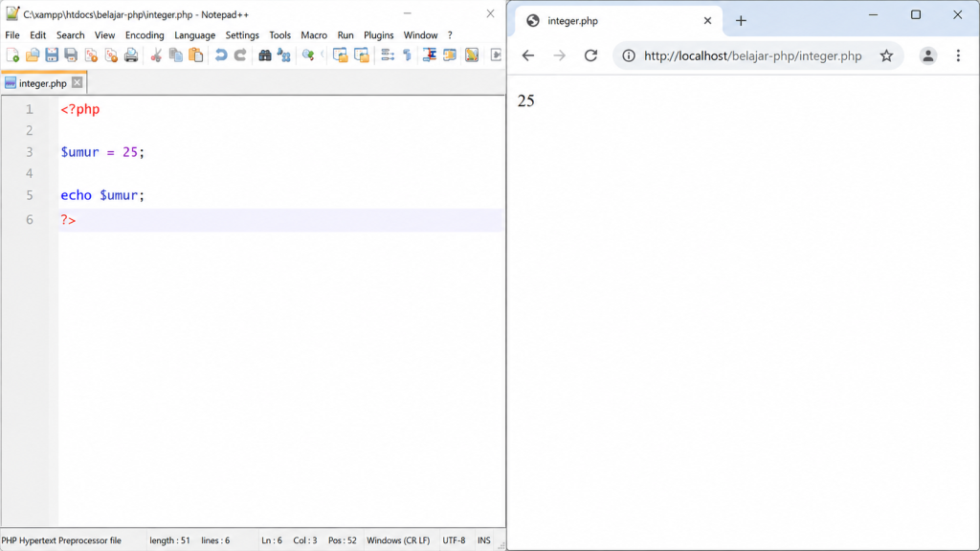980x551 pixels.
Task: Close the integer.php browser tab
Action: click(707, 21)
